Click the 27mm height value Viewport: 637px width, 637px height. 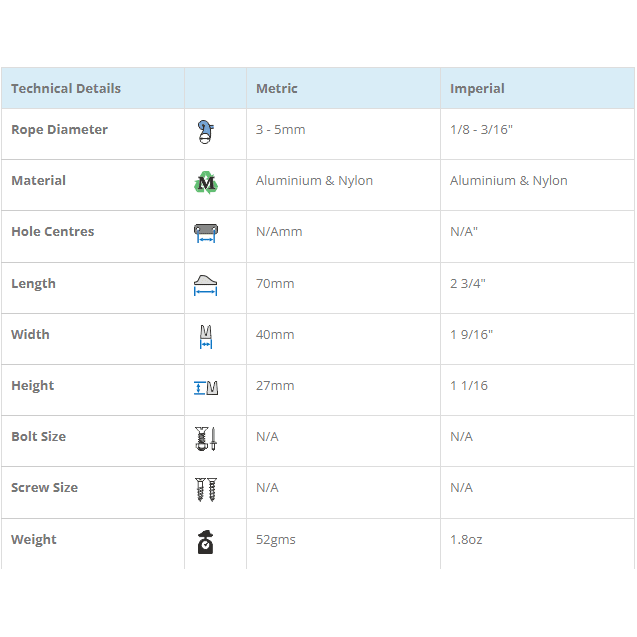point(275,386)
